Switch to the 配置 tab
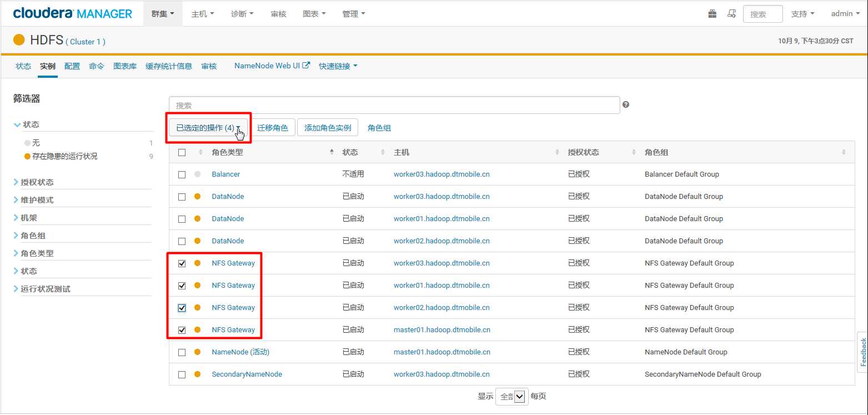 coord(72,66)
